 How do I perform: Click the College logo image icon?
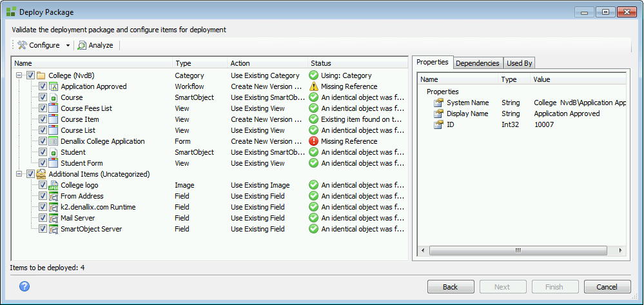point(54,185)
